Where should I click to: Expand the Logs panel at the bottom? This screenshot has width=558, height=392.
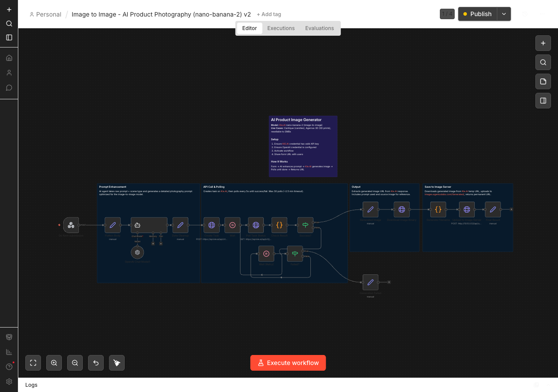click(31, 385)
